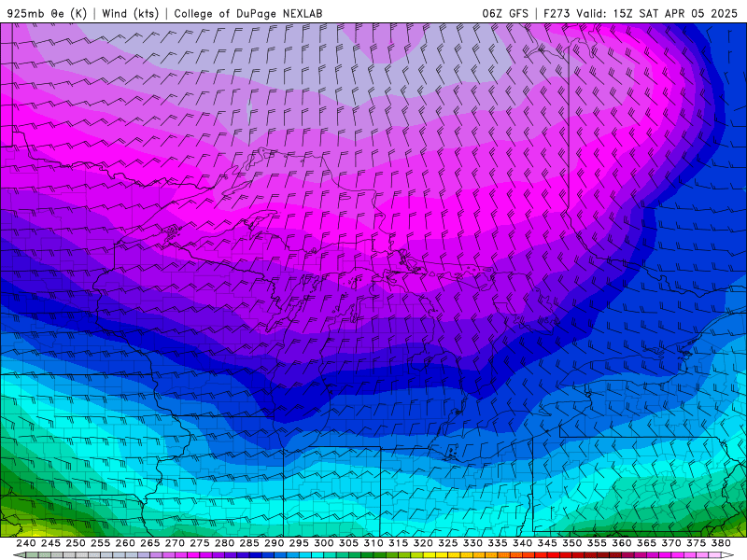Click the 375 value on the color scale

[x=696, y=543]
